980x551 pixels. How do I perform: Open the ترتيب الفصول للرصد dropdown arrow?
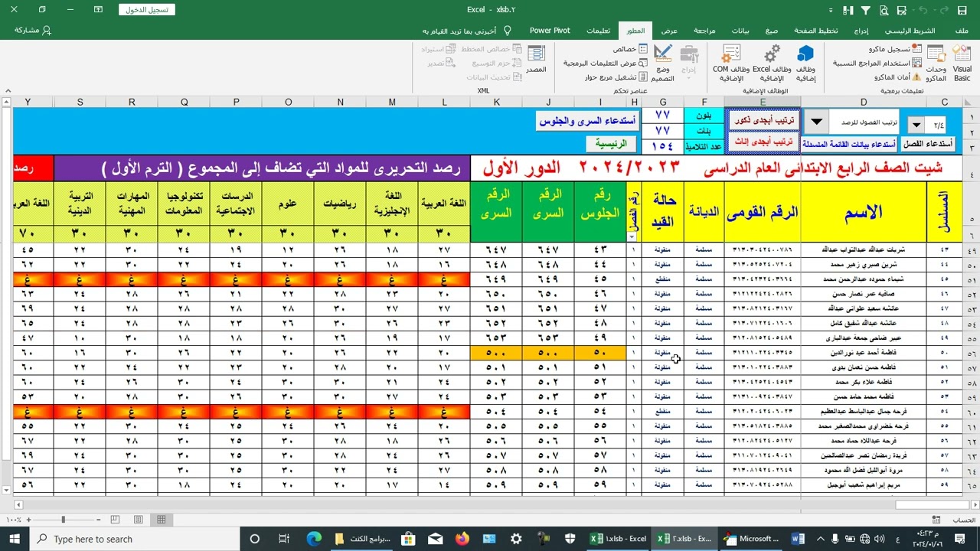816,122
